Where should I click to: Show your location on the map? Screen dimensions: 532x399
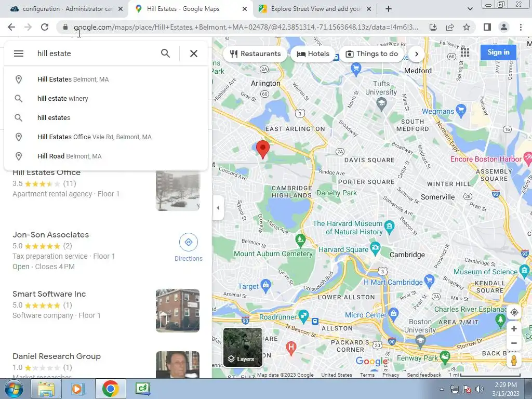514,312
